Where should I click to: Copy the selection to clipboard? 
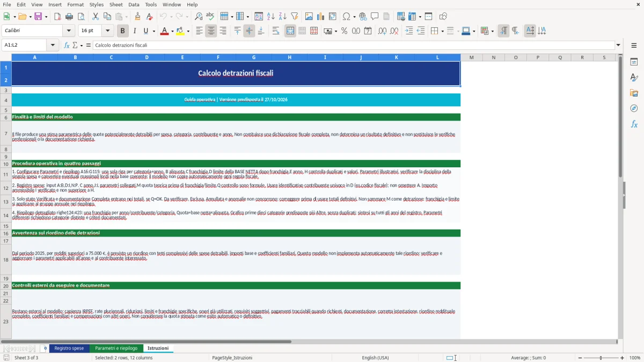pyautogui.click(x=107, y=17)
